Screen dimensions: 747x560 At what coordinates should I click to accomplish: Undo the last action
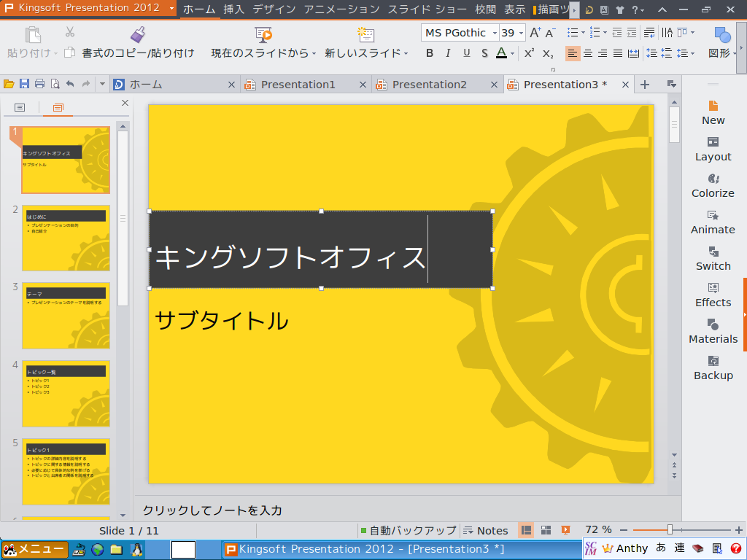(70, 85)
